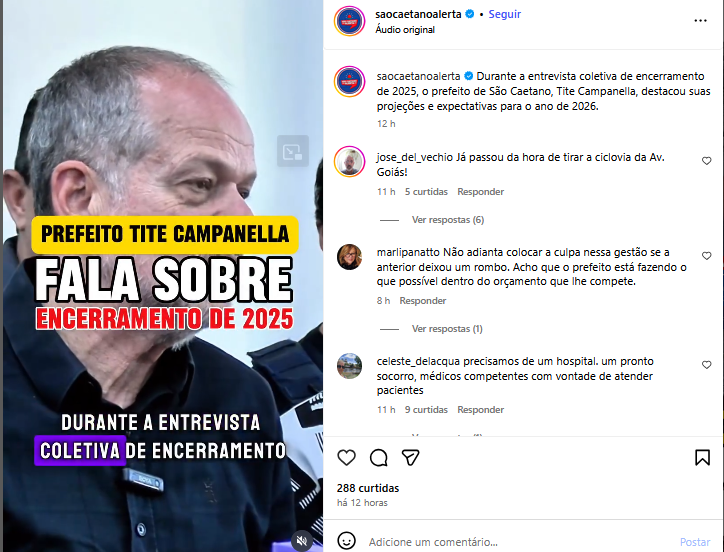Expand Ver respostas (1) under marlipanatto
The image size is (724, 552).
point(447,329)
